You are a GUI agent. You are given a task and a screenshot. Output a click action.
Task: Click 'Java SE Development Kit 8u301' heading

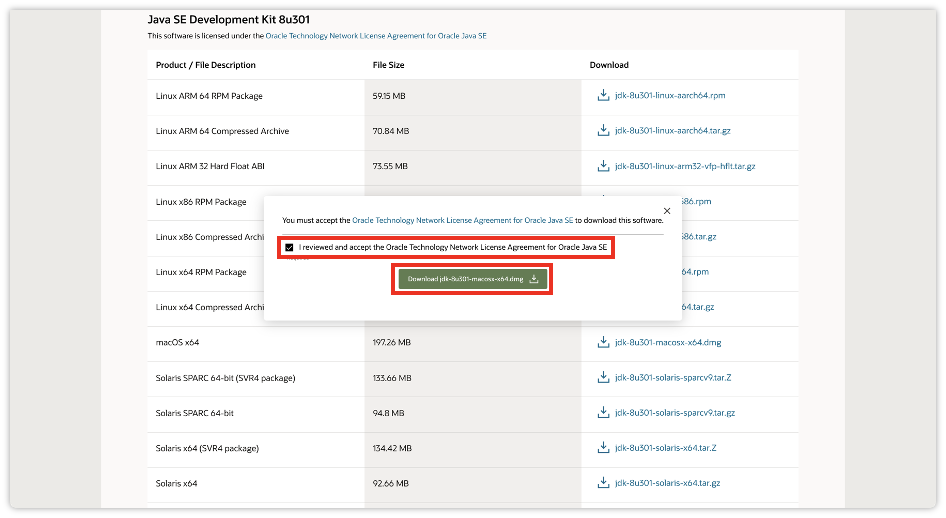pos(229,19)
